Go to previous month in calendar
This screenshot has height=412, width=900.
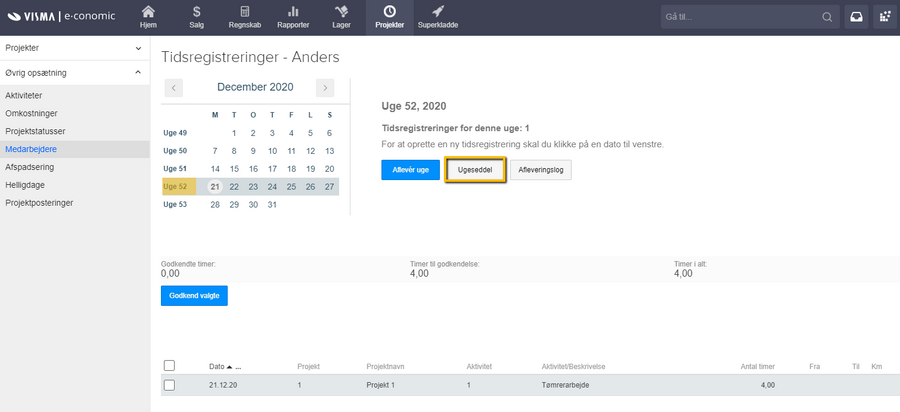[173, 88]
